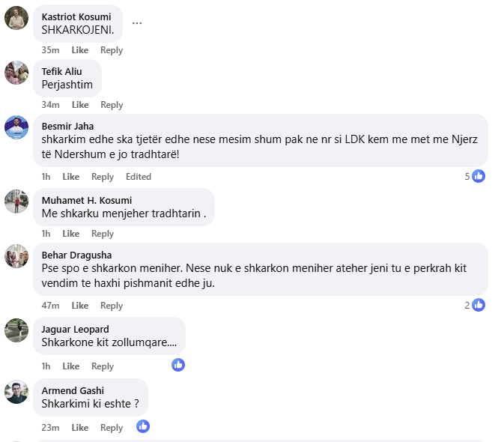Open Armend Gashi's profile picture
This screenshot has width=504, height=442.
[16, 392]
